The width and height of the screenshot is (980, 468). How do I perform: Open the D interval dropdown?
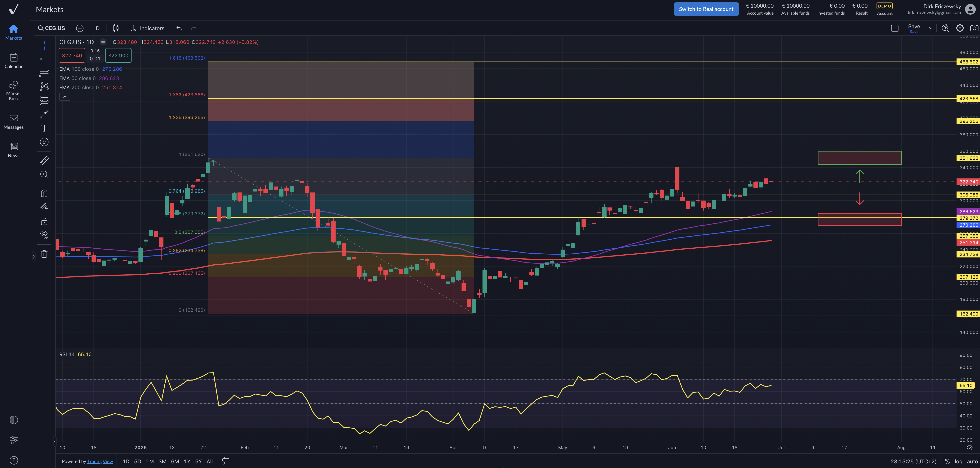(x=98, y=28)
